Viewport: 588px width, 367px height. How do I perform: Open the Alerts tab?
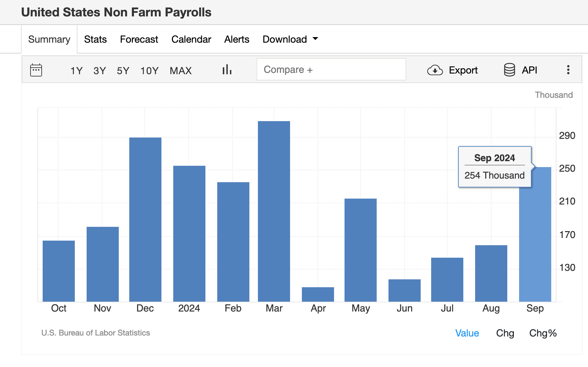click(237, 39)
